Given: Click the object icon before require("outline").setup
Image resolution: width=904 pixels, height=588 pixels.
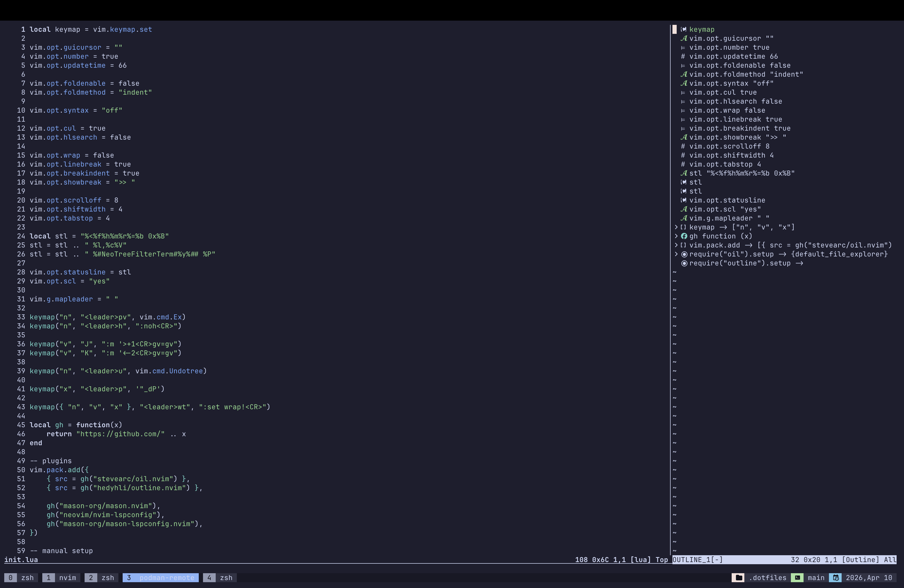Looking at the screenshot, I should pyautogui.click(x=685, y=263).
